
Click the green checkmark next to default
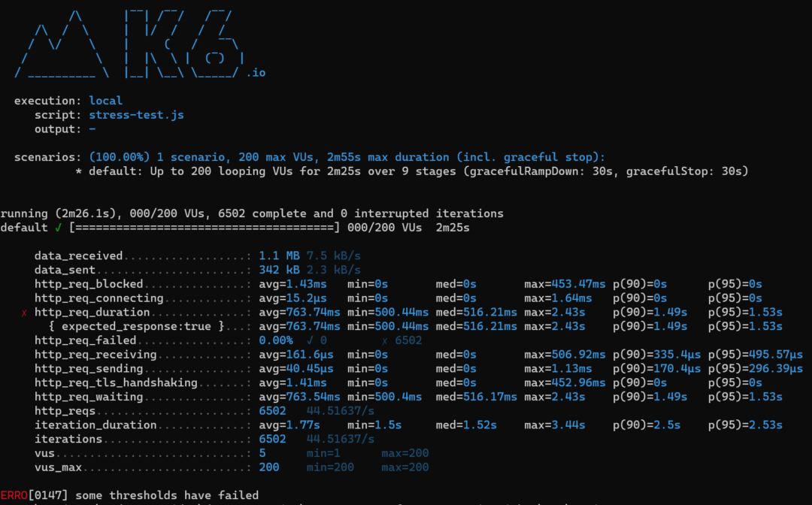click(x=57, y=228)
